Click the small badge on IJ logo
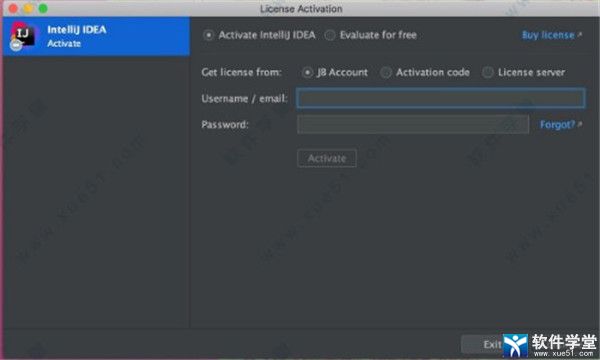 click(16, 45)
